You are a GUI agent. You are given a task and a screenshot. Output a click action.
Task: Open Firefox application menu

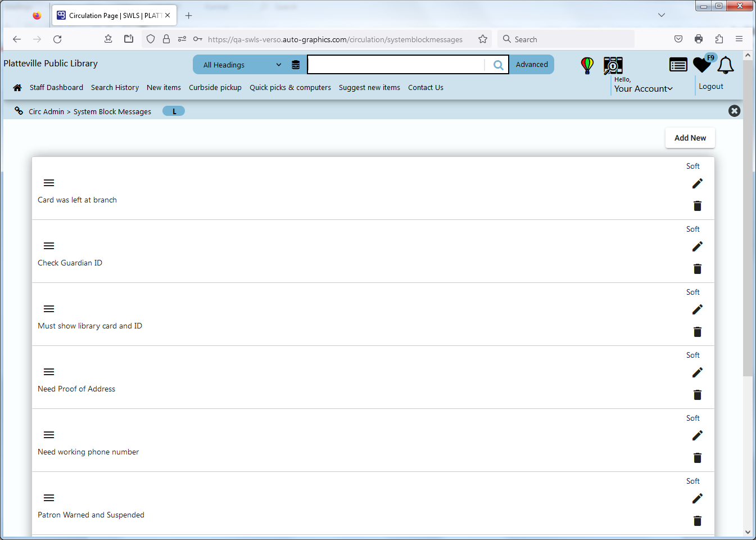739,39
